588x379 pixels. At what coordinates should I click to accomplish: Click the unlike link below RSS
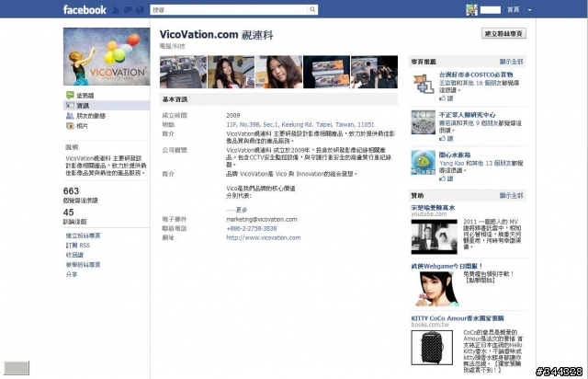tap(74, 255)
